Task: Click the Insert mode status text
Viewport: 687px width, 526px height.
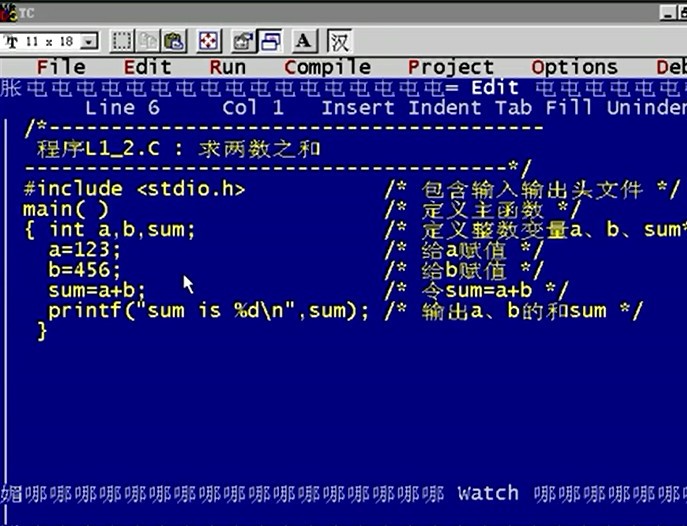Action: click(x=358, y=108)
